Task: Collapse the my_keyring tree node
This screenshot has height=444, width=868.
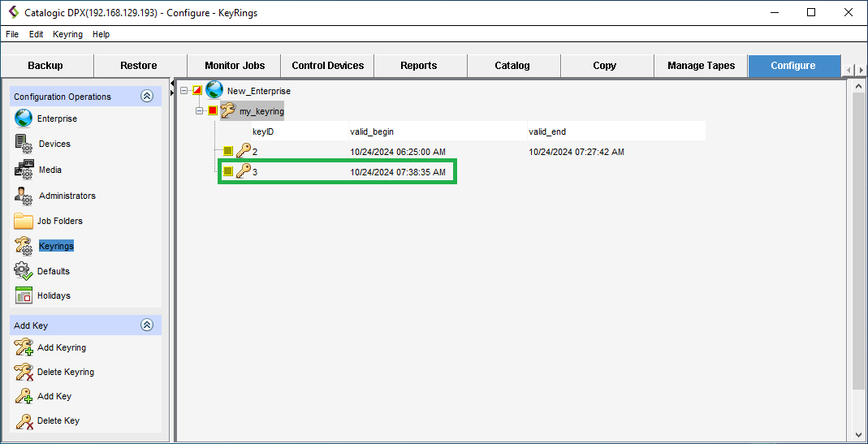Action: pos(200,111)
